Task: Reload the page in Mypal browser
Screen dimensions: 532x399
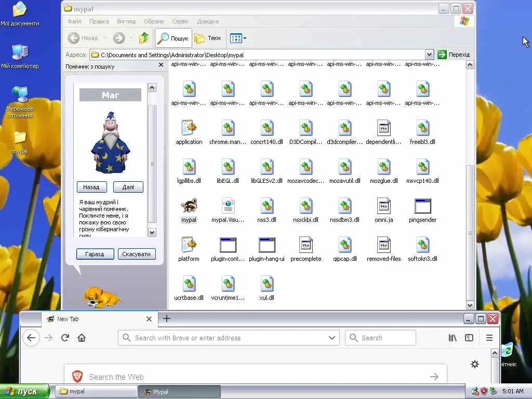Action: pos(65,338)
